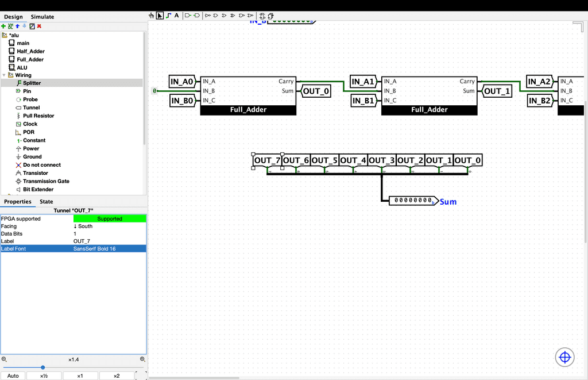This screenshot has width=588, height=380.
Task: Switch to the State tab
Action: 46,202
